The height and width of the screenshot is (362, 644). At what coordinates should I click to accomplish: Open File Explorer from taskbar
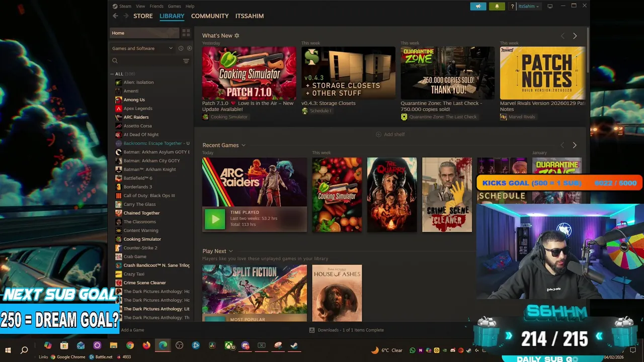pyautogui.click(x=114, y=345)
